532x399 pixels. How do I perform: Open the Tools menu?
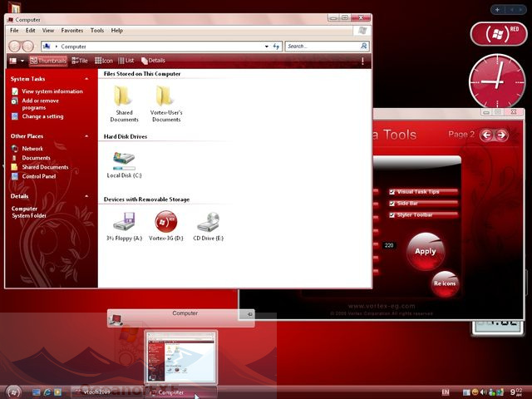97,31
